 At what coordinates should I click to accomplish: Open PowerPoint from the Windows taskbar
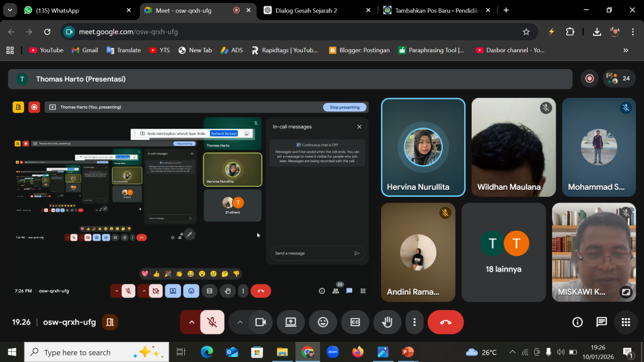[x=408, y=352]
